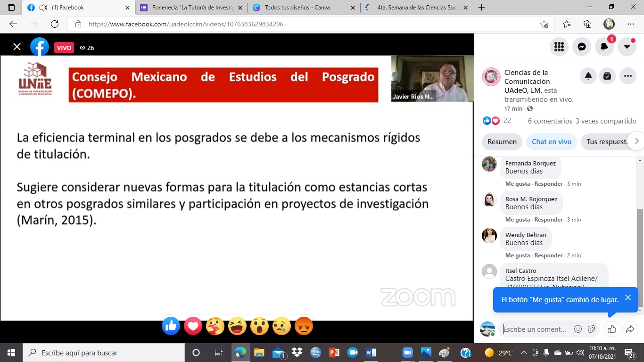Focus the Escribe un comentario field
The height and width of the screenshot is (362, 644).
click(535, 329)
